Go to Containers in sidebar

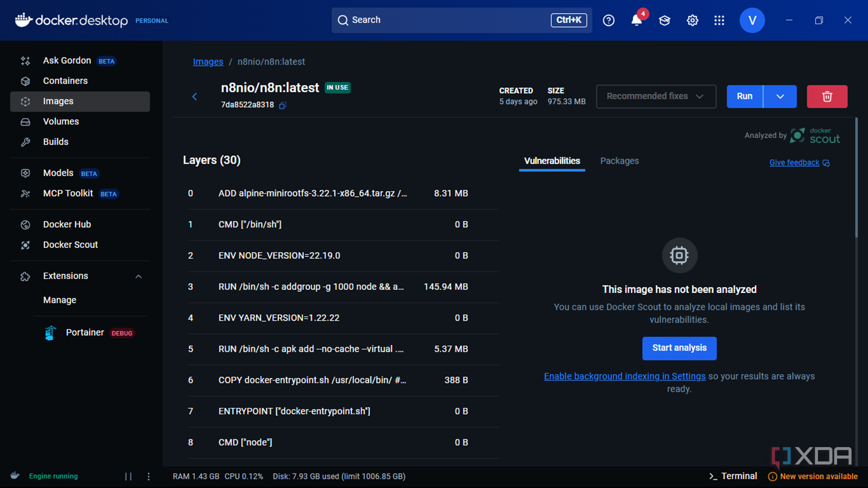coord(80,81)
